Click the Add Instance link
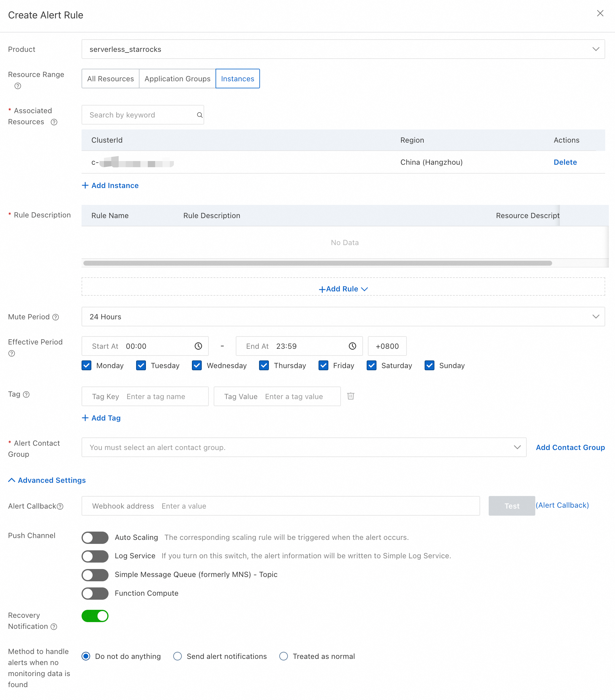Image resolution: width=615 pixels, height=700 pixels. coord(110,186)
